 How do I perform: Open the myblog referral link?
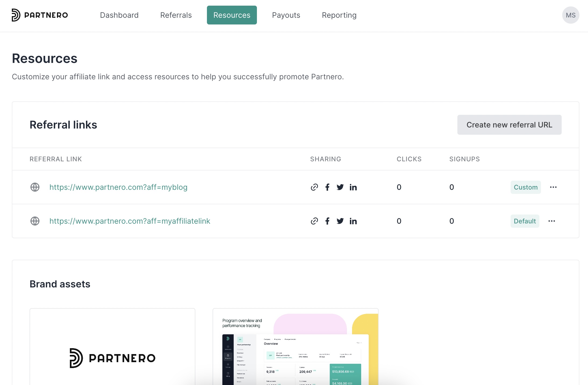[119, 187]
